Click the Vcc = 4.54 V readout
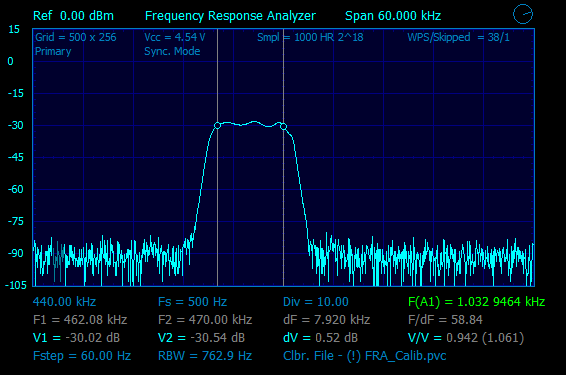 pyautogui.click(x=175, y=37)
